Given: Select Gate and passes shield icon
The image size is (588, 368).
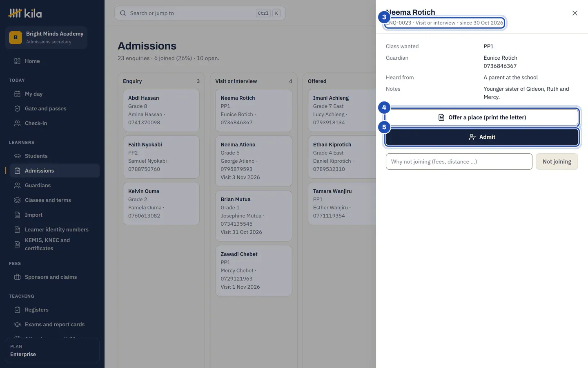Looking at the screenshot, I should pyautogui.click(x=17, y=108).
